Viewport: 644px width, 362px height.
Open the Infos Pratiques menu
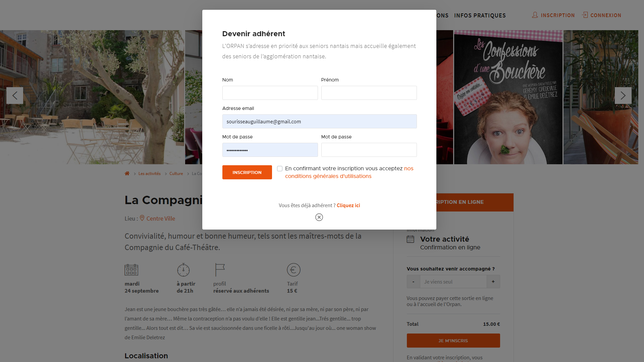480,15
